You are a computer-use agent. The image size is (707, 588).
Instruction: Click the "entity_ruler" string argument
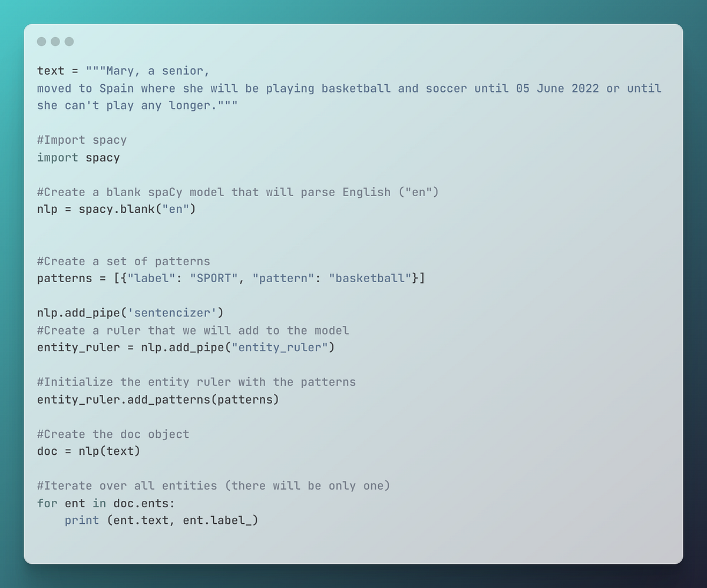click(280, 347)
